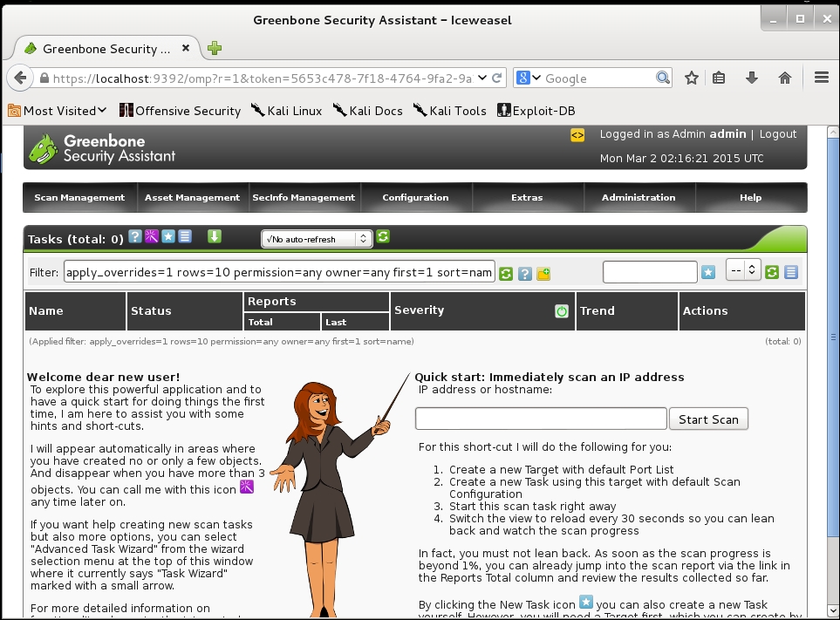The image size is (840, 620).
Task: Open Exploit-DB bookmark
Action: pos(536,111)
